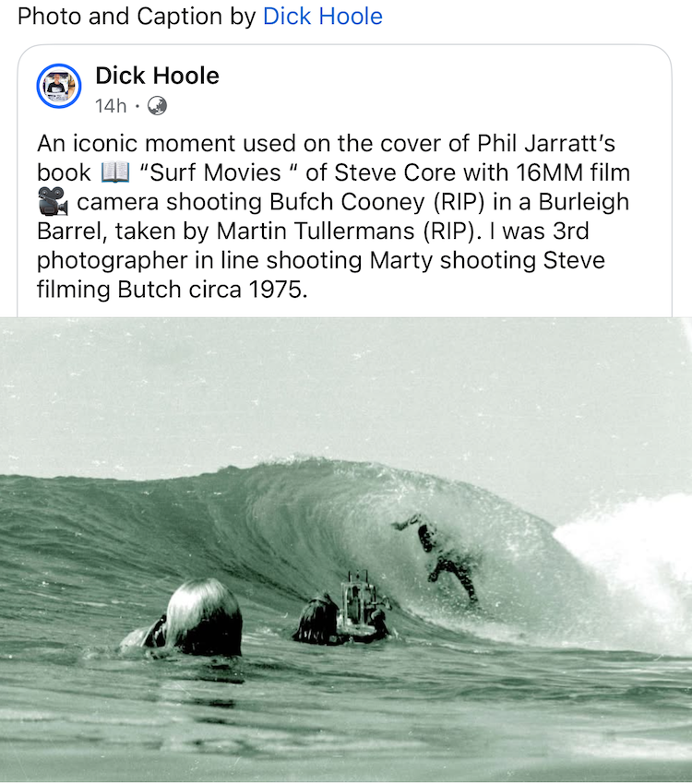
Task: Click the open book emoji
Action: [115, 172]
